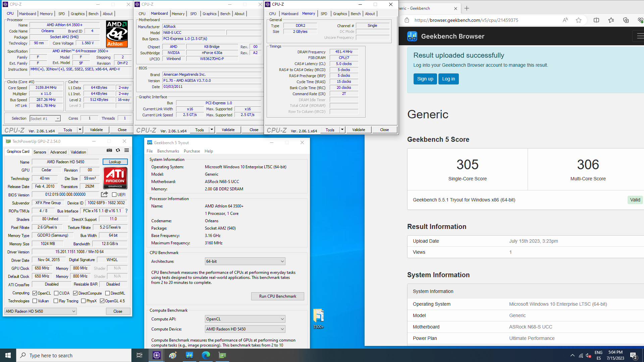The image size is (644, 362).
Task: Switch to Advanced tab in GPU-Z
Action: (x=58, y=152)
